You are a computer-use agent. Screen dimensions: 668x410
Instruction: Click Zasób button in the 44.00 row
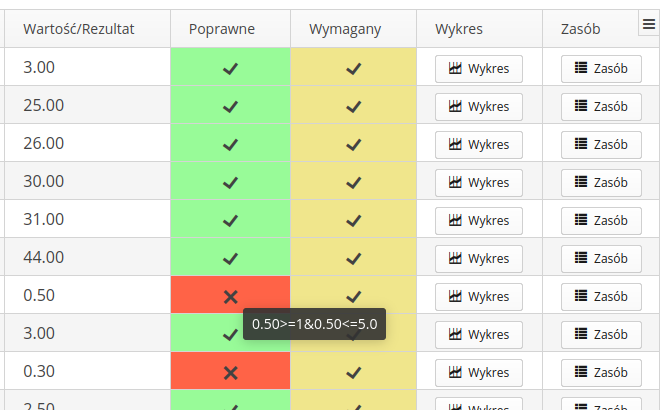click(x=601, y=258)
